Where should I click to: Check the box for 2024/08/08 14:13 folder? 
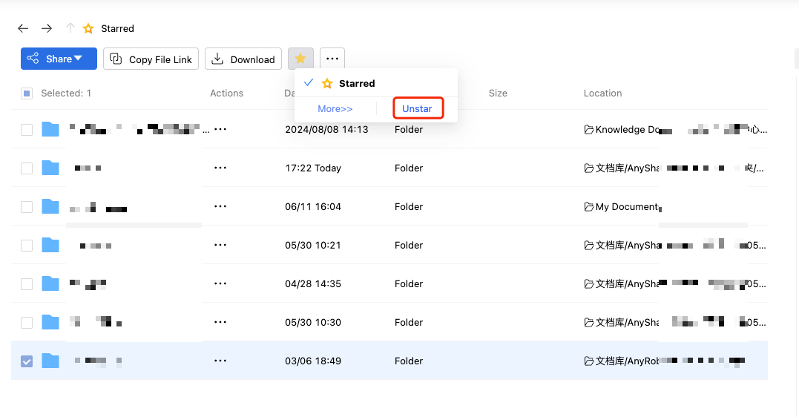pyautogui.click(x=27, y=130)
